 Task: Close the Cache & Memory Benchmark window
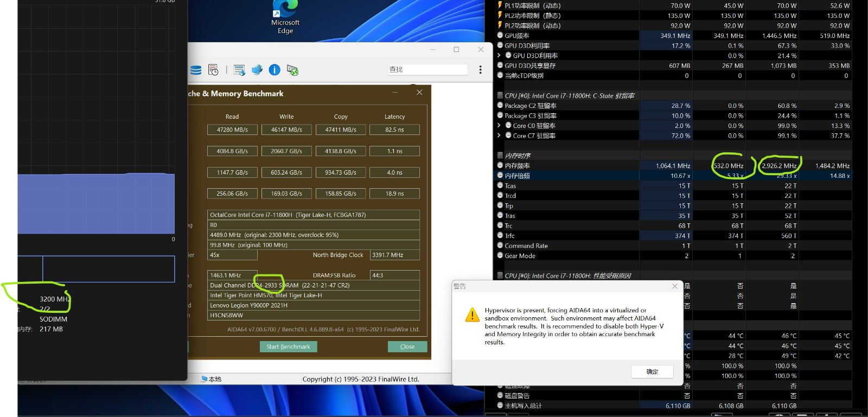tap(419, 93)
